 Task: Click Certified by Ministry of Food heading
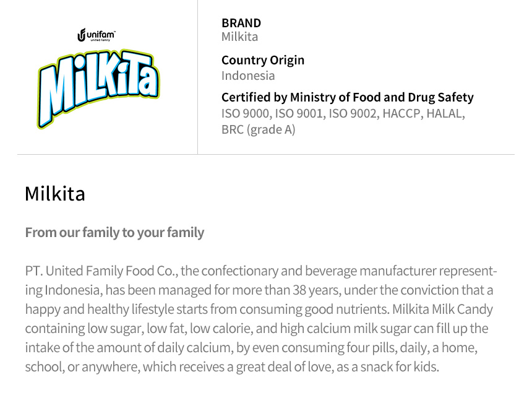(x=348, y=97)
